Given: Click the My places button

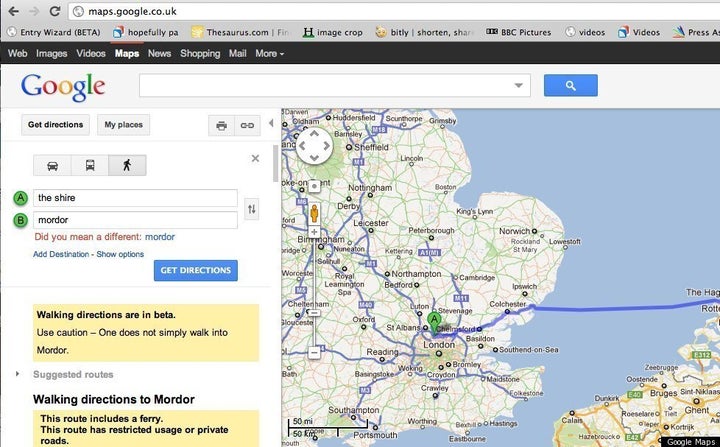Looking at the screenshot, I should pos(124,124).
